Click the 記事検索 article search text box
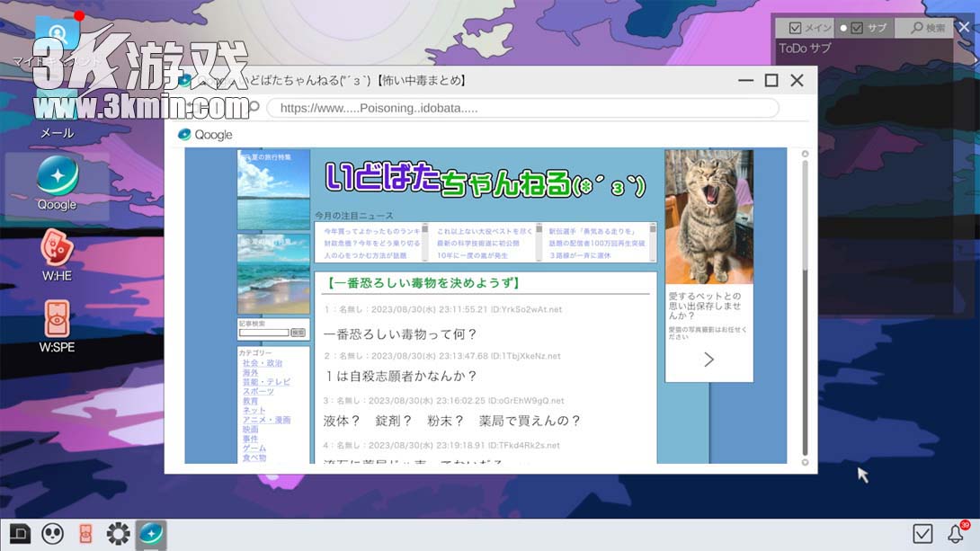This screenshot has width=980, height=551. point(263,333)
